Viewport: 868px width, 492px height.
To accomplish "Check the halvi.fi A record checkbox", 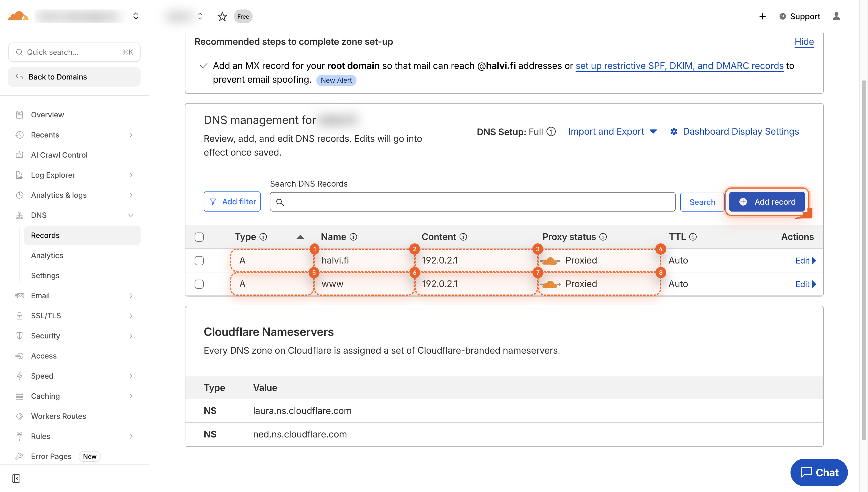I will point(199,260).
